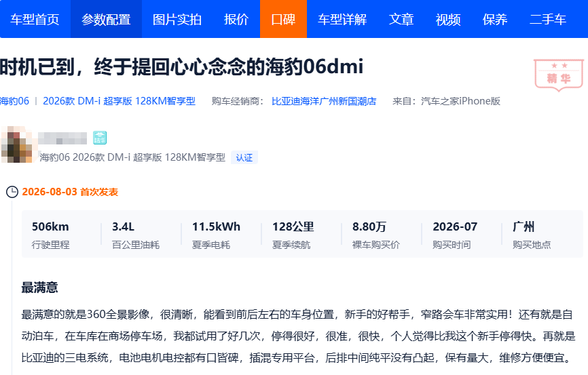The height and width of the screenshot is (375, 588).
Task: Switch to 视频 tab
Action: pyautogui.click(x=447, y=19)
